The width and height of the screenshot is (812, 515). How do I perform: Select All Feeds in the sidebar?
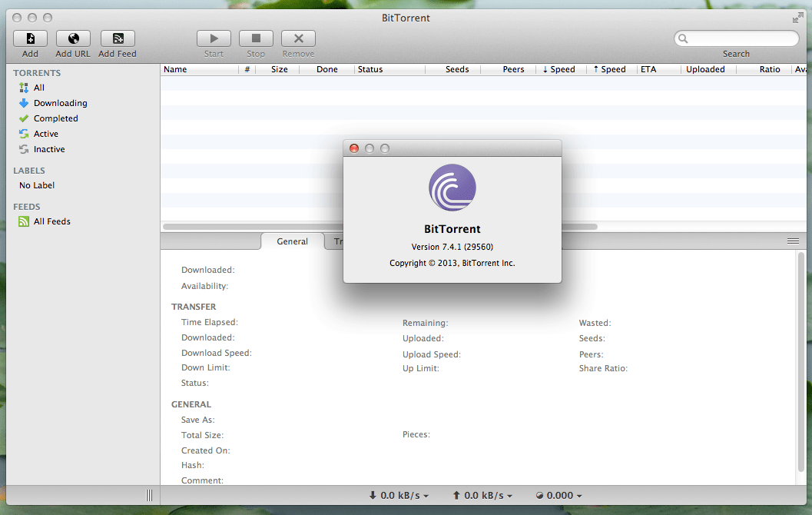click(51, 221)
